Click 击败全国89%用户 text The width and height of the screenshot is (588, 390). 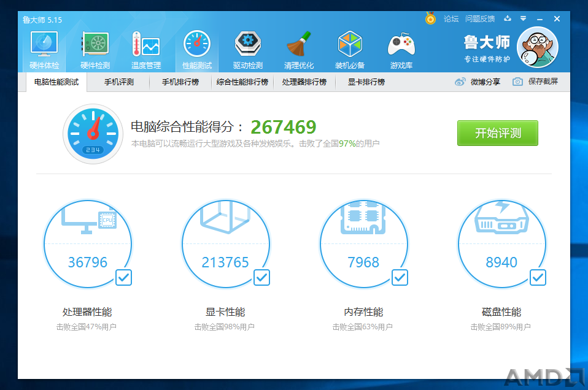point(501,327)
